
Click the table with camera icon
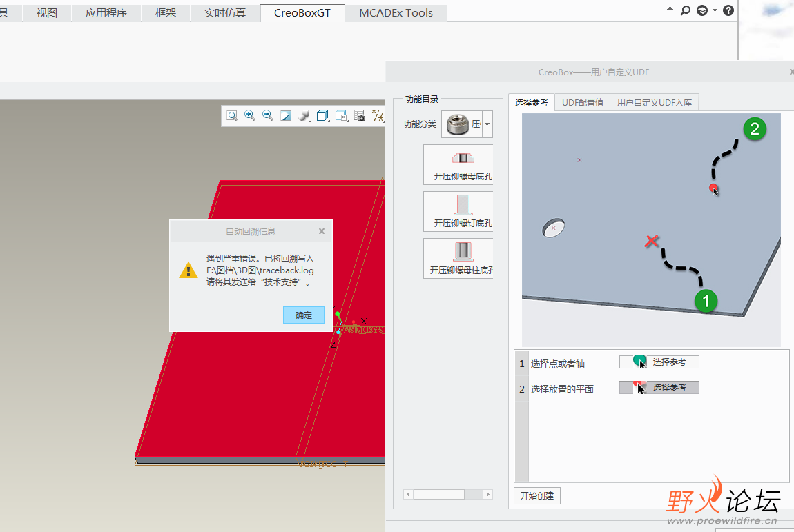click(x=360, y=115)
